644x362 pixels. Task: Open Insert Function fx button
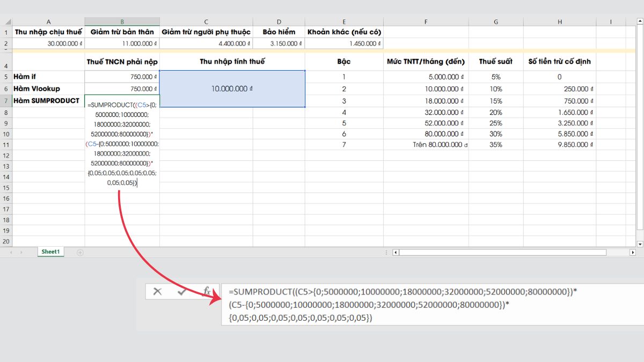point(207,291)
